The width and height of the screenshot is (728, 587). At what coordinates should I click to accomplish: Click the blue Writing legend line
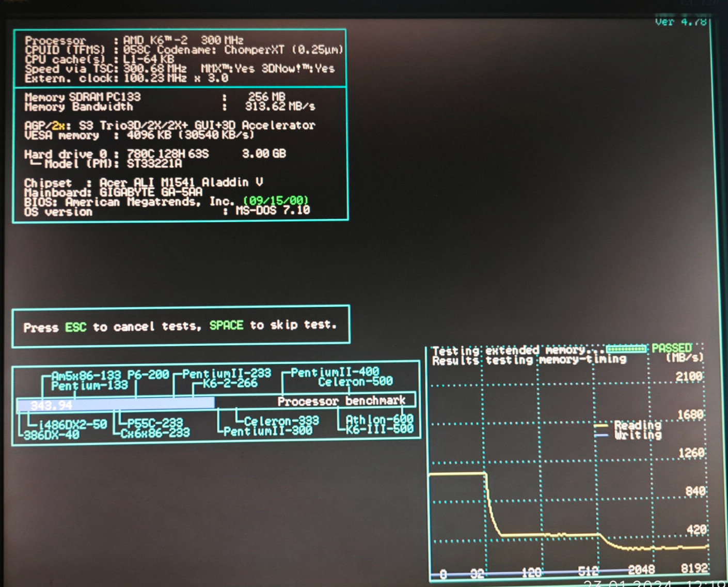coord(601,436)
